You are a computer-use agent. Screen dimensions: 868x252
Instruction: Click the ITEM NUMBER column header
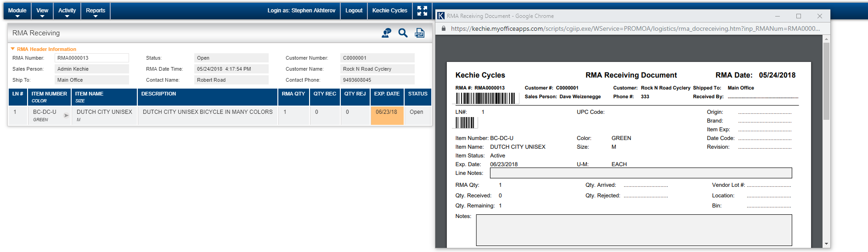pyautogui.click(x=49, y=97)
